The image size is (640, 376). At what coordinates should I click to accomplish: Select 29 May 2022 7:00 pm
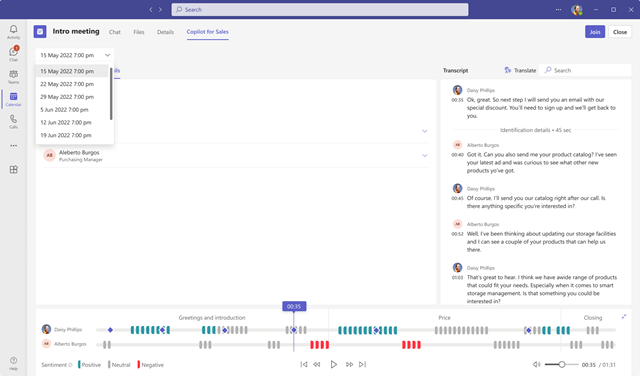pos(67,97)
